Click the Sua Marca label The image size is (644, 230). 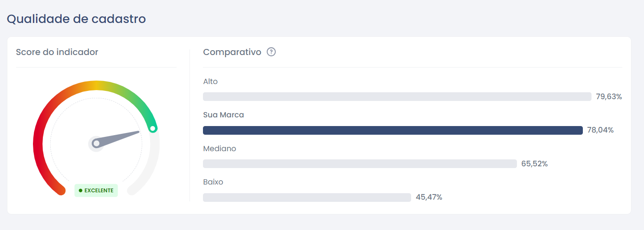223,115
